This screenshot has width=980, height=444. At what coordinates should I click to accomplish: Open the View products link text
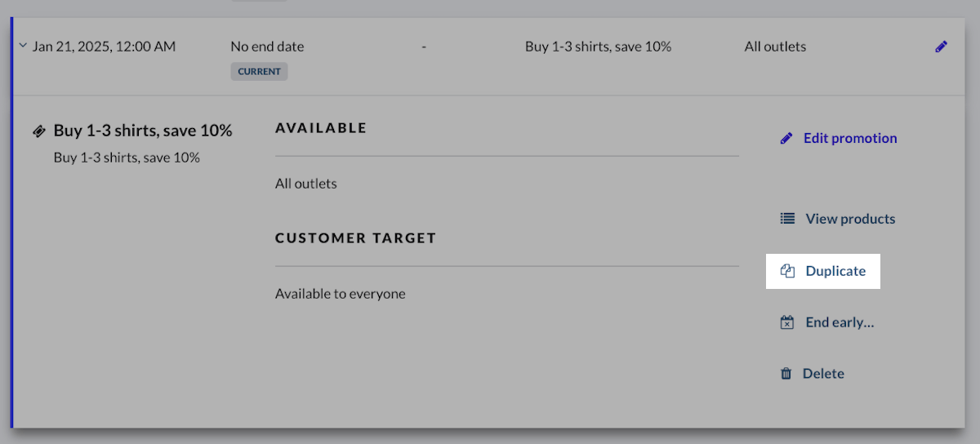click(850, 219)
